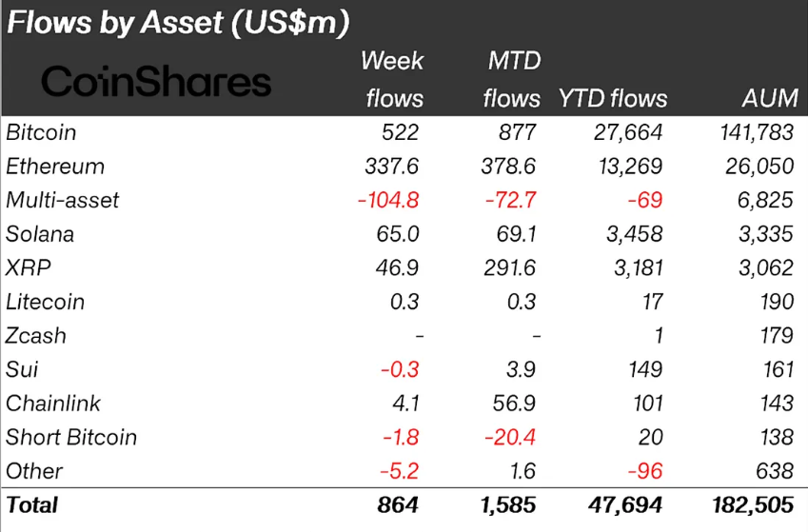Image resolution: width=808 pixels, height=532 pixels.
Task: Click the CoinShares logo
Action: click(157, 82)
